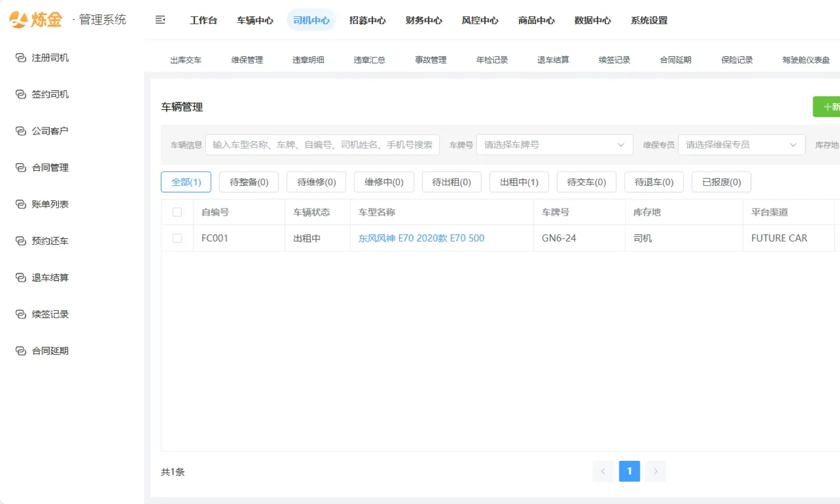This screenshot has height=504, width=840.
Task: Click the 车辆信息 search input field
Action: [x=322, y=144]
